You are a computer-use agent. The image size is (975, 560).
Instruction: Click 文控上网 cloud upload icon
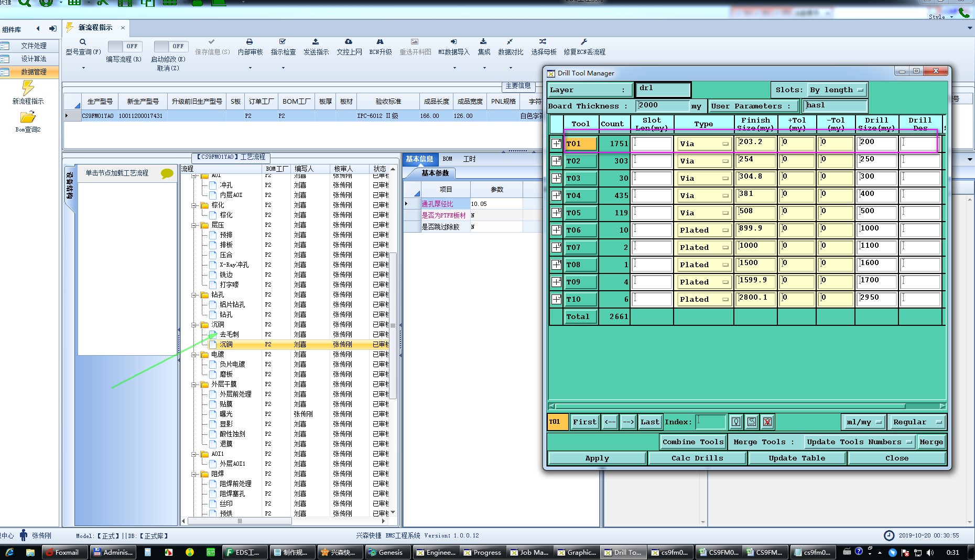[349, 41]
